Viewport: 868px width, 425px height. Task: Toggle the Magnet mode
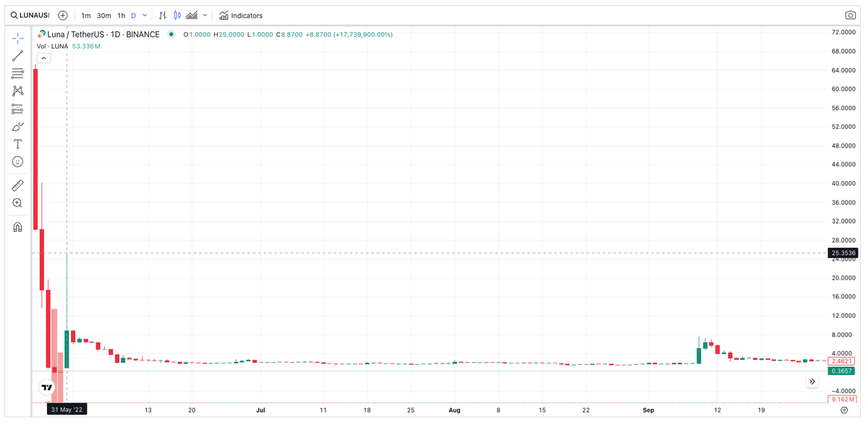tap(18, 227)
